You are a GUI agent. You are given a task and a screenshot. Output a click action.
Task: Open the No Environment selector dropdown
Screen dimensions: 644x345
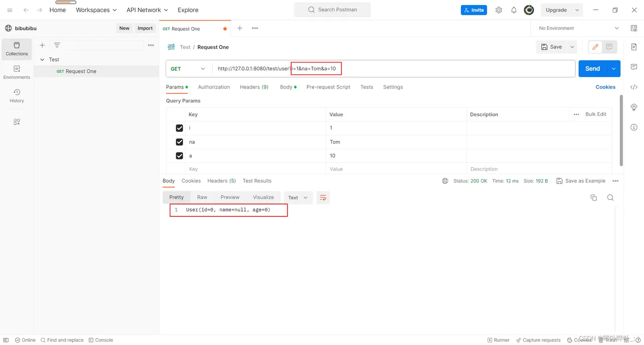click(x=578, y=28)
